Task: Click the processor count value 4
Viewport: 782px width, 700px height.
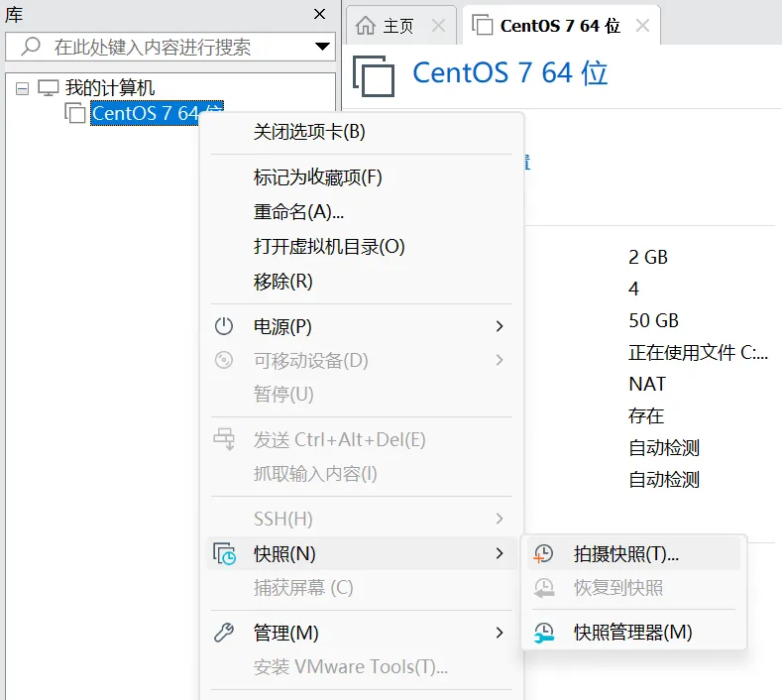Action: coord(633,289)
